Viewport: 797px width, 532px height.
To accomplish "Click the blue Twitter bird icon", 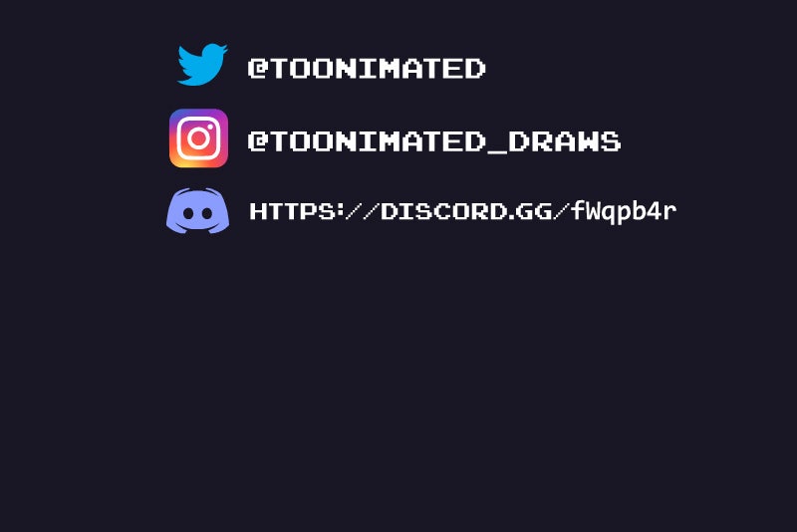I will pos(202,65).
